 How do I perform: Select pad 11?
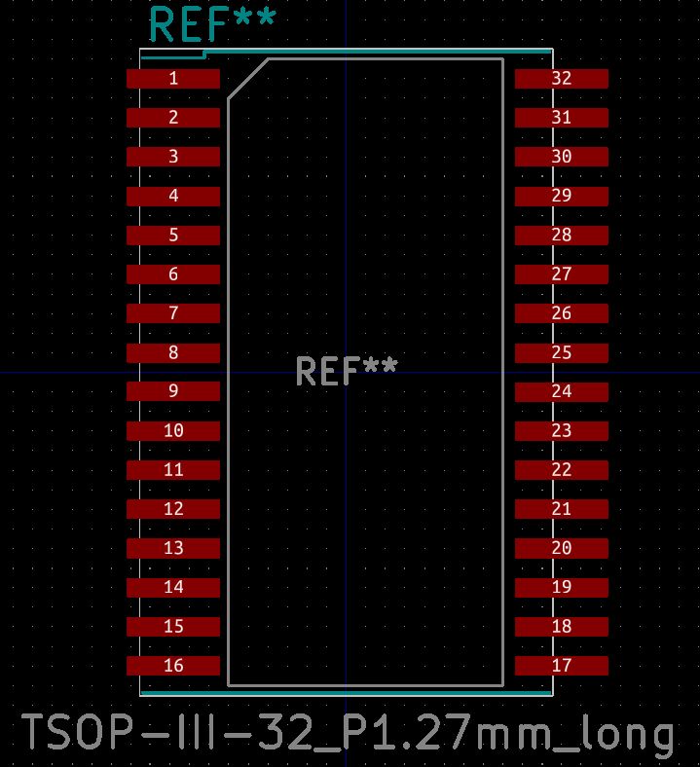coord(173,469)
